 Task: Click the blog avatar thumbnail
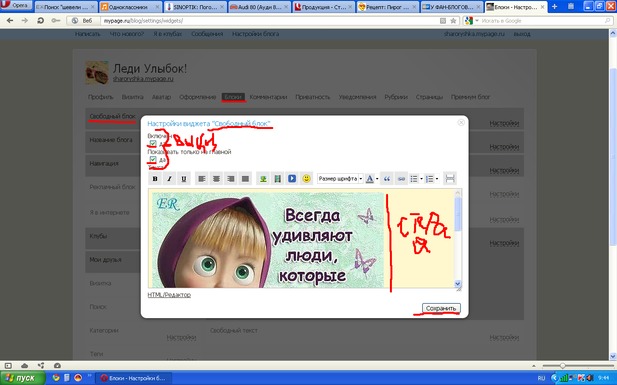(97, 72)
